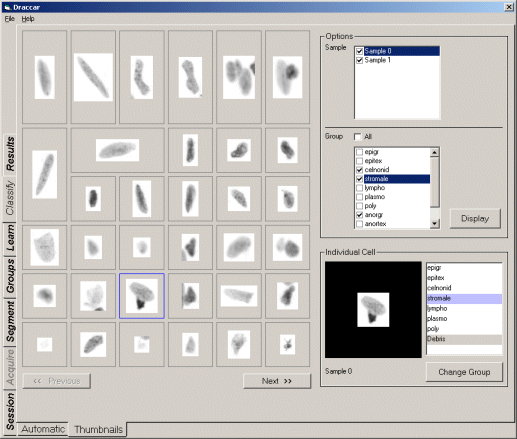Image resolution: width=517 pixels, height=439 pixels.
Task: Click the Draccar application icon in title bar
Action: 7,7
